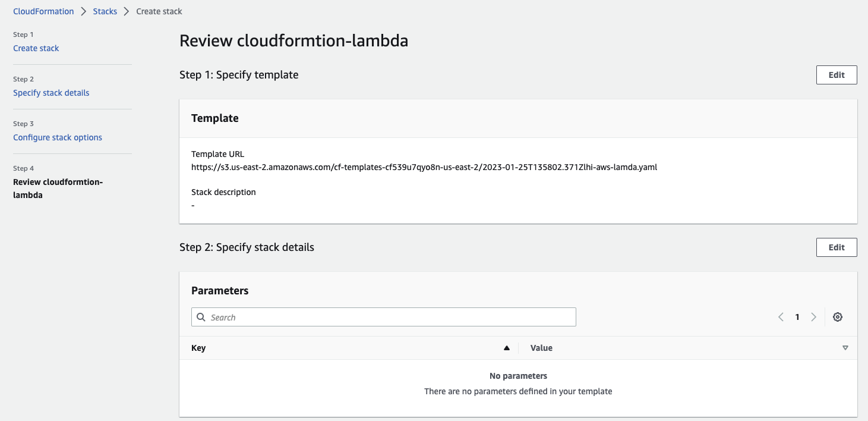The image size is (868, 421).
Task: Edit Step 2 Specify stack details
Action: point(837,247)
